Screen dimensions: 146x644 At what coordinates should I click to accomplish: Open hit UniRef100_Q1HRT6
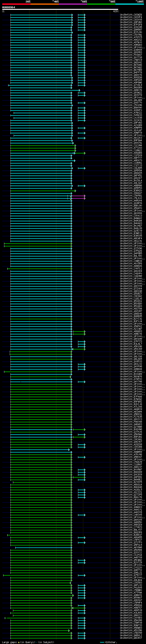[x=131, y=203]
